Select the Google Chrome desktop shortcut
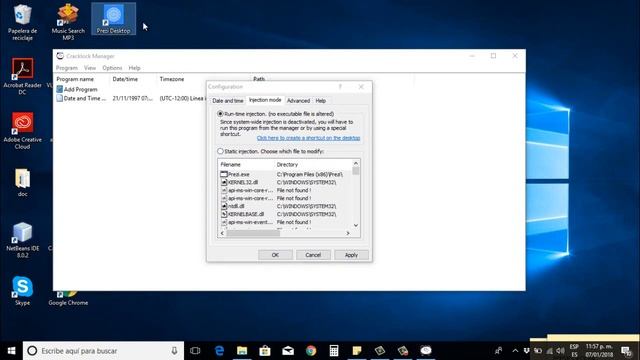This screenshot has width=640, height=360. [68, 299]
